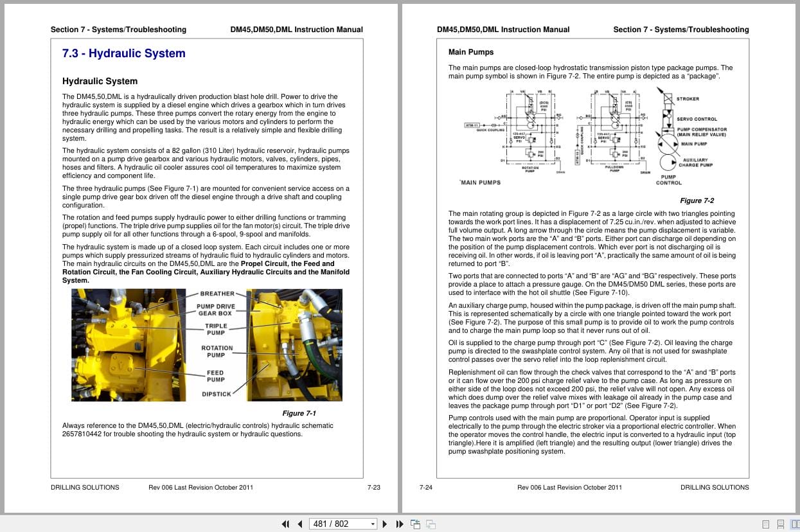Click the page number "7-23" in the left footer

[x=373, y=487]
